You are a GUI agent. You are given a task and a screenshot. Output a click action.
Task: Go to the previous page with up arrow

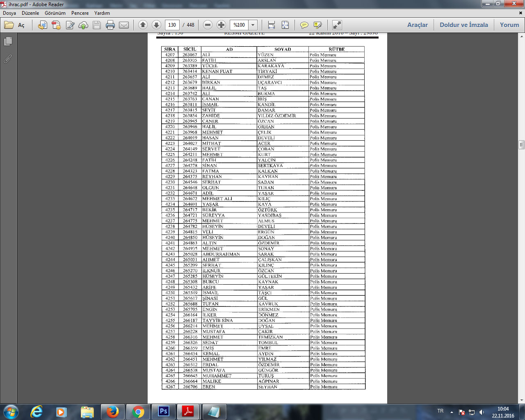[x=143, y=25]
